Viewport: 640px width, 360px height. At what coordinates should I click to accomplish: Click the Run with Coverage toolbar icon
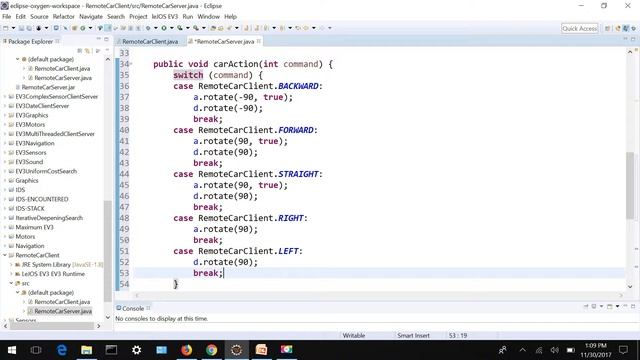coord(180,28)
